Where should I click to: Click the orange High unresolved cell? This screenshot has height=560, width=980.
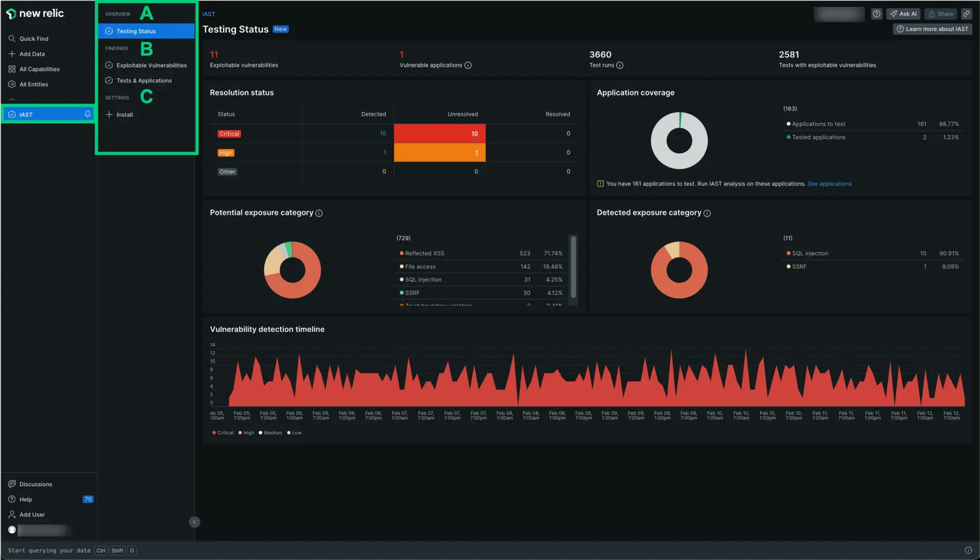[439, 153]
